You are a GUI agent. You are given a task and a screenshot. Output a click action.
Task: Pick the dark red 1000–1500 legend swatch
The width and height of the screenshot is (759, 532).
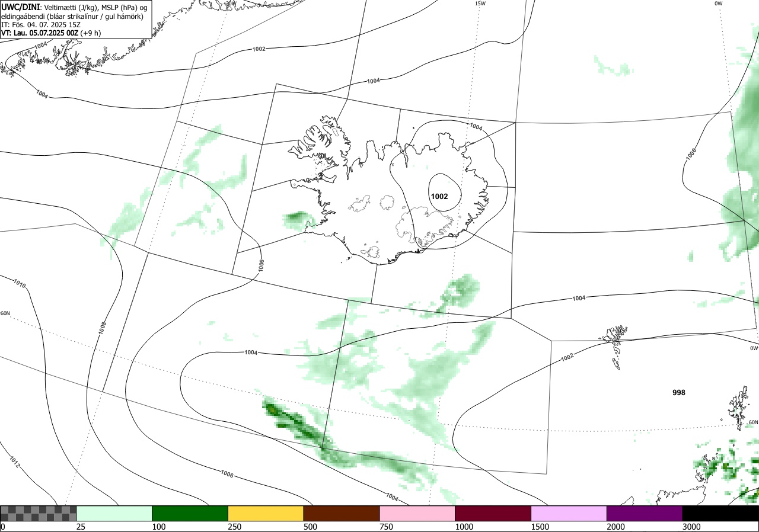[493, 513]
